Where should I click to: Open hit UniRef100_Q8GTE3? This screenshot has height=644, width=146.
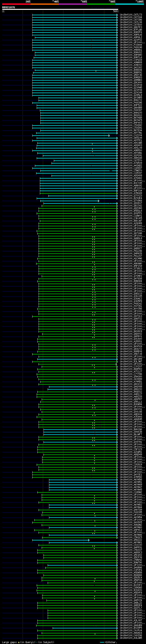(131, 27)
